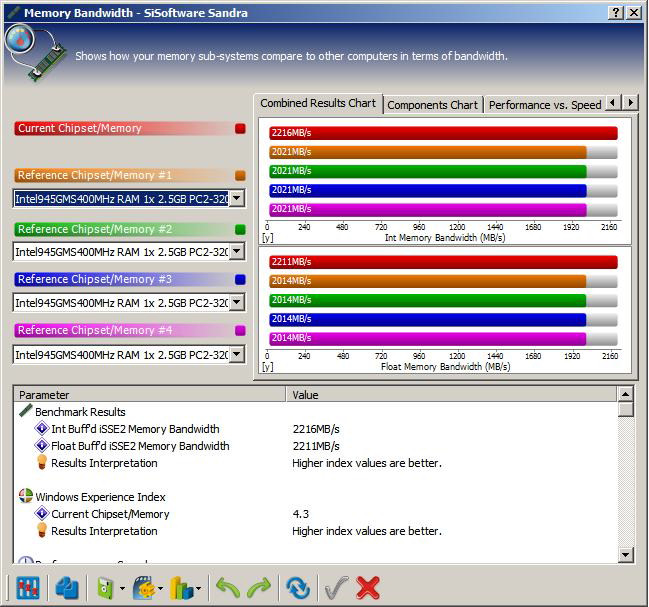Click the 2211MB/s value in list
Viewport: 649px width, 607px height.
tap(316, 446)
